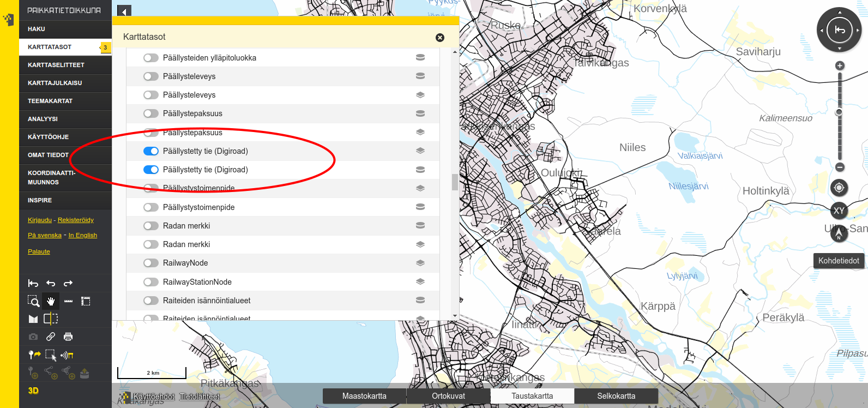Select the zoom-to-area magnifier tool
This screenshot has width=868, height=408.
tap(33, 301)
